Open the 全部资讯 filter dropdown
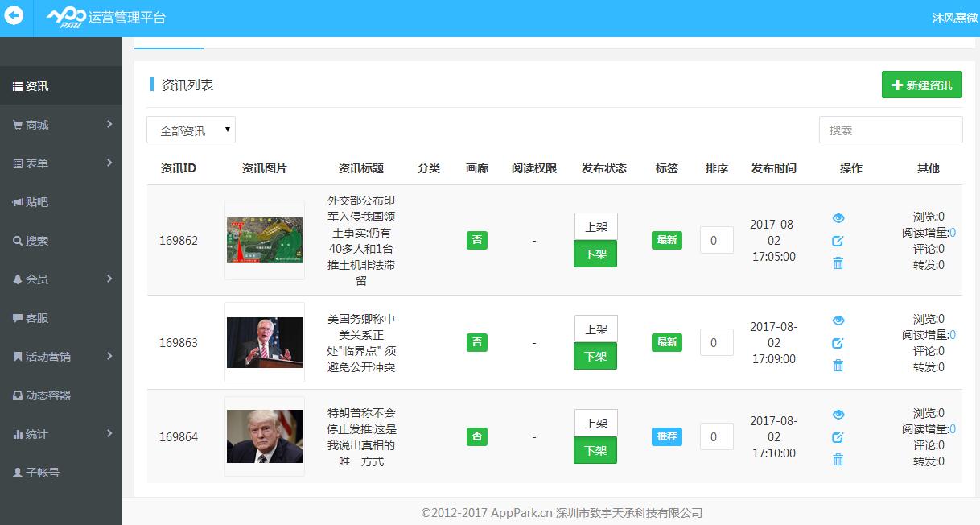This screenshot has height=525, width=980. coord(191,130)
